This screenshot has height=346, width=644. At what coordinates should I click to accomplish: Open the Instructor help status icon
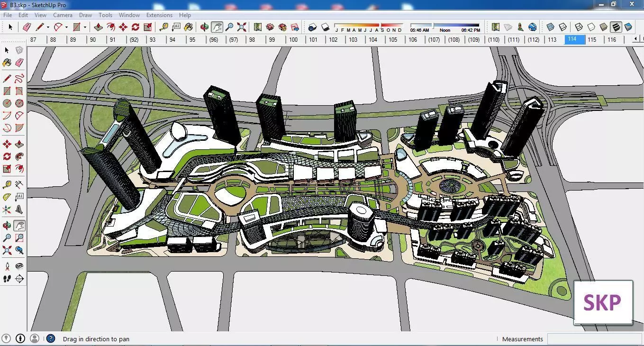click(51, 338)
